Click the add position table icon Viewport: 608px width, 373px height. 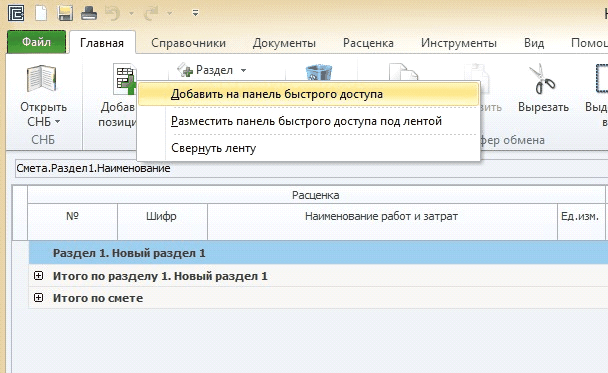[x=125, y=79]
